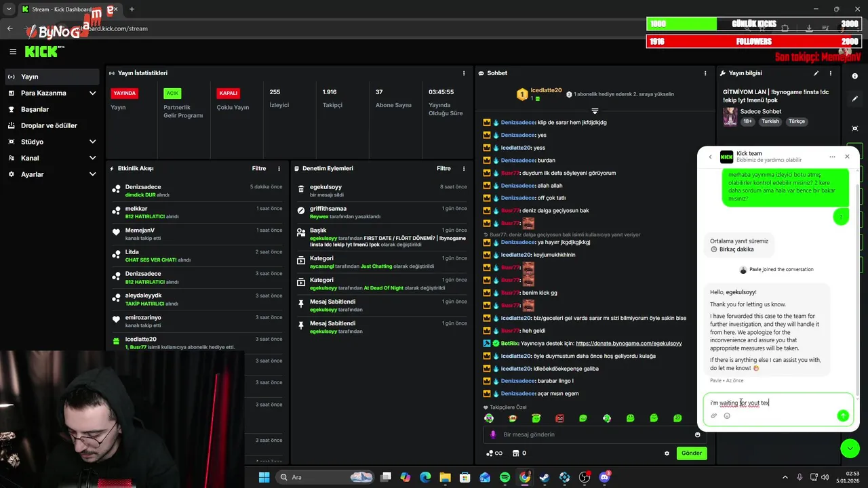Open Başarılar in the sidebar
868x488 pixels.
[52, 109]
